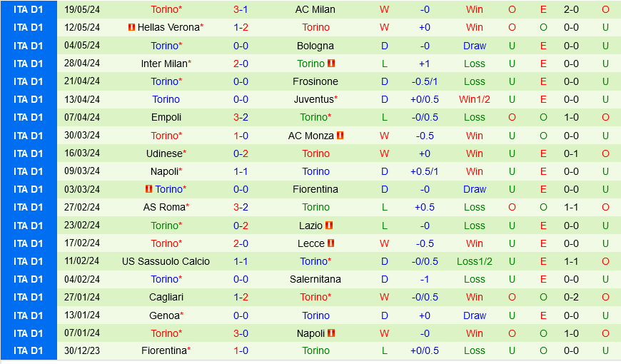Click red card icon beside Hellas Verona
Screen dimensions: 621x364
pos(131,28)
